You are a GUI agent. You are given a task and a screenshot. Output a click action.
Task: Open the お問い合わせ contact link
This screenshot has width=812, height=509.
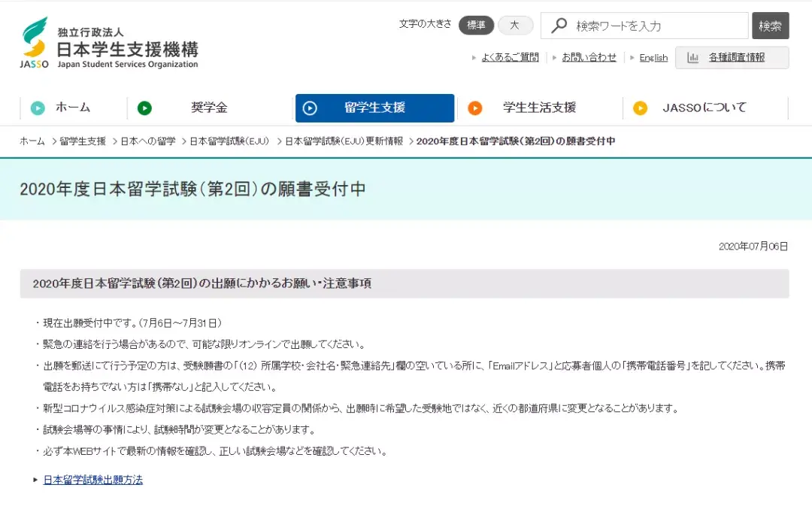589,57
